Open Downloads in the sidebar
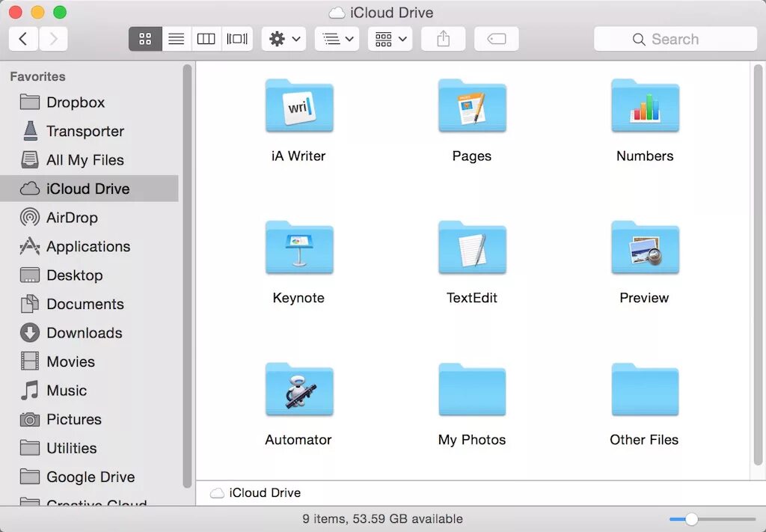 [x=90, y=333]
